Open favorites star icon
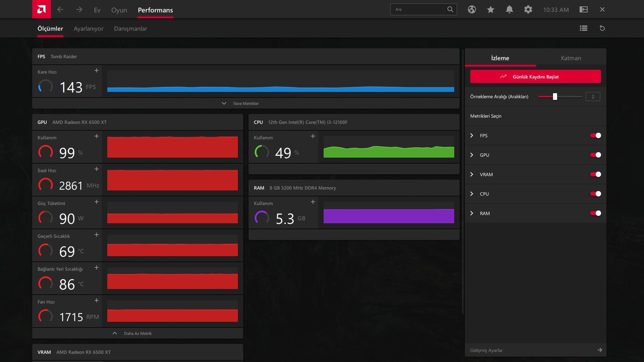 [490, 9]
